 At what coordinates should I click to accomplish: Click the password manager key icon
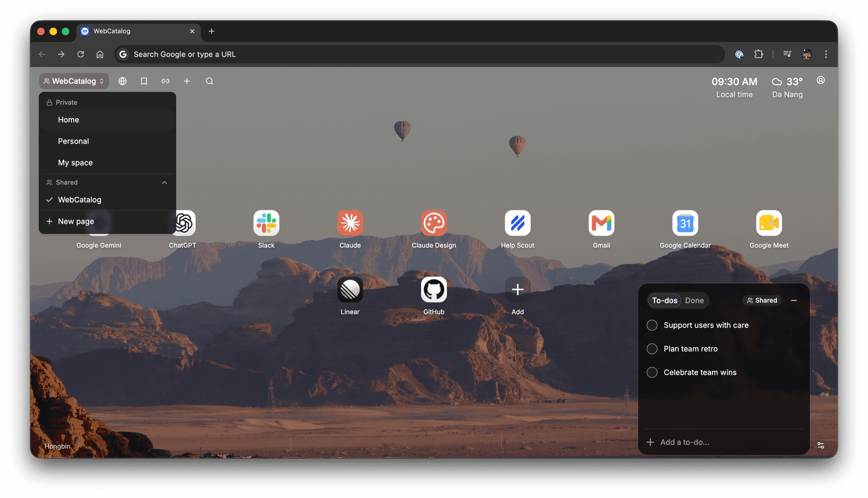click(x=739, y=54)
